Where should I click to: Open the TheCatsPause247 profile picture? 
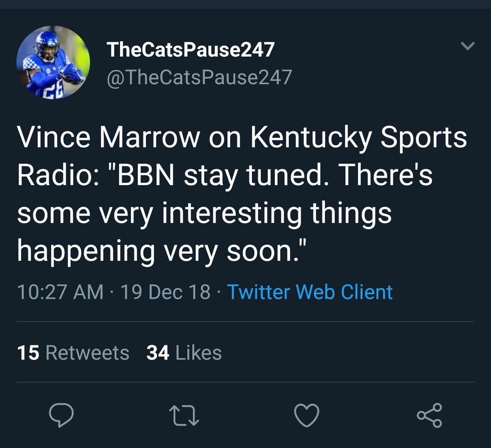[x=53, y=63]
